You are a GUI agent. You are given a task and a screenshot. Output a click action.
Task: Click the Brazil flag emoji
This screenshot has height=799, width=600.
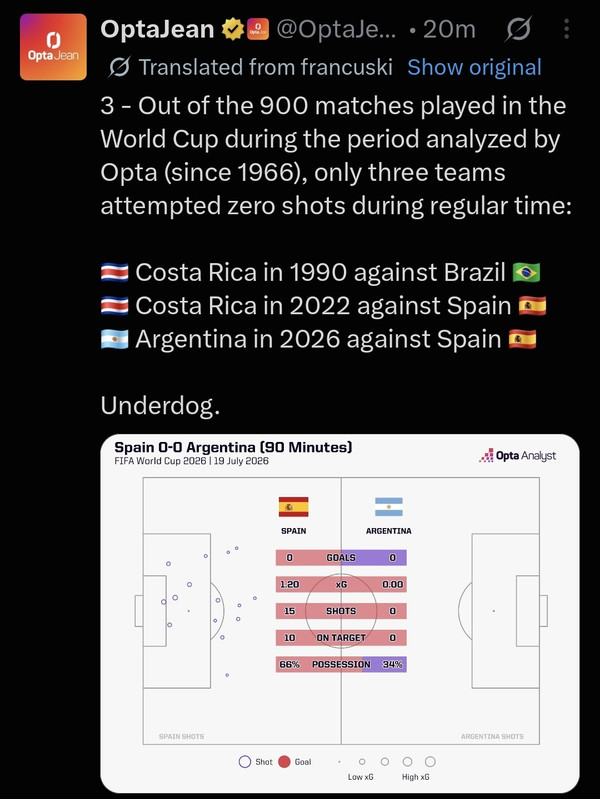(526, 273)
